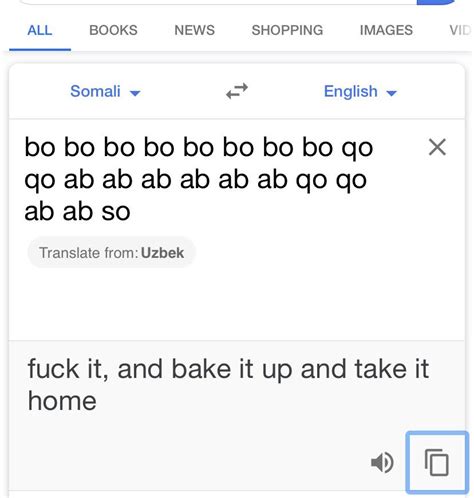The height and width of the screenshot is (498, 474).
Task: Click the word Uzbek in suggestion chip
Action: pos(162,253)
